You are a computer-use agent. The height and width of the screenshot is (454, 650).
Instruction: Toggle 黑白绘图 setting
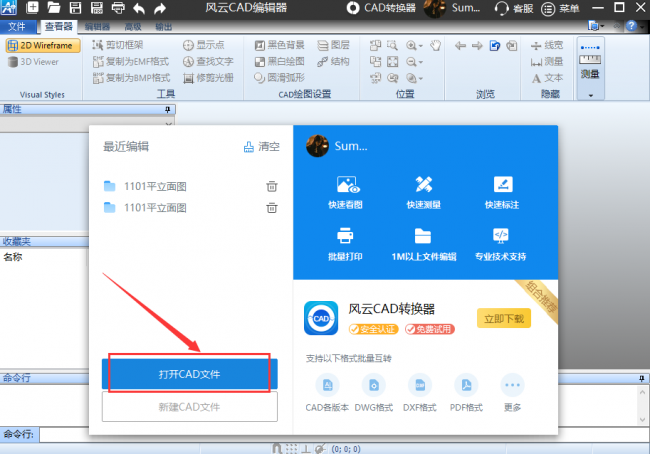point(279,61)
